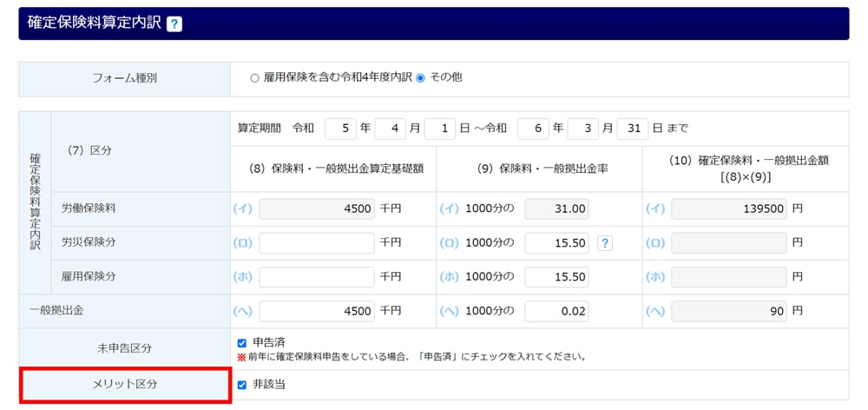The width and height of the screenshot is (868, 410).
Task: Click the highlighted メリット区分 label cell
Action: coord(126,385)
